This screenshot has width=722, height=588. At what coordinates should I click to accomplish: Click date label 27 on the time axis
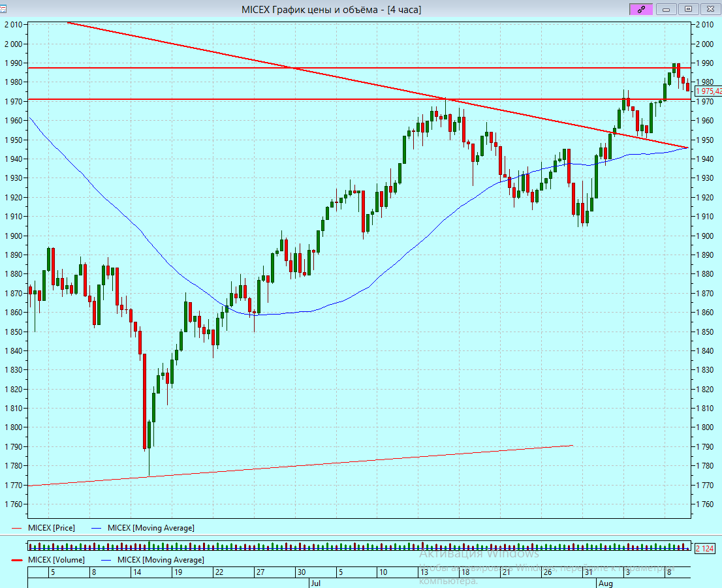point(260,572)
